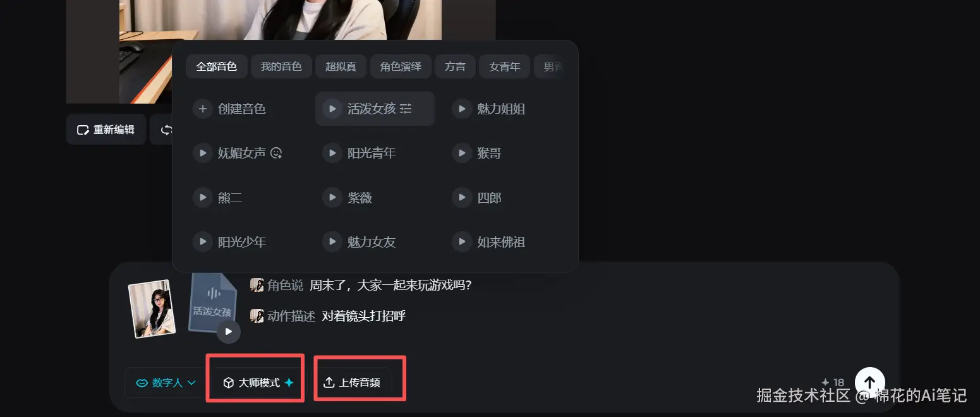Image resolution: width=980 pixels, height=417 pixels.
Task: Click the up-arrow send button
Action: click(869, 382)
